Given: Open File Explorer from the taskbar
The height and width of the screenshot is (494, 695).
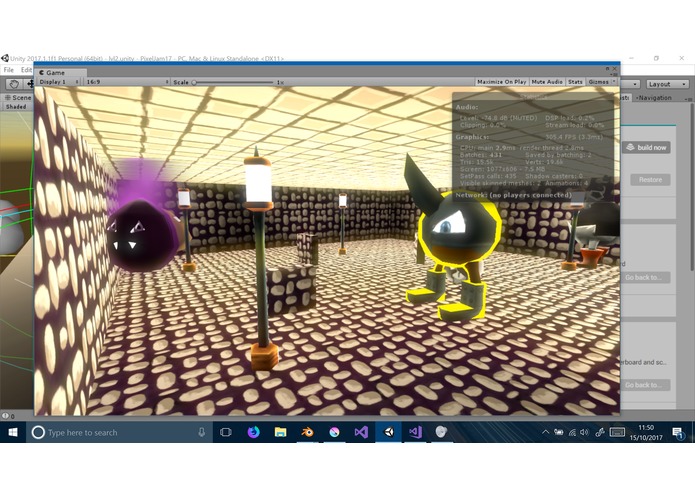Looking at the screenshot, I should point(280,432).
